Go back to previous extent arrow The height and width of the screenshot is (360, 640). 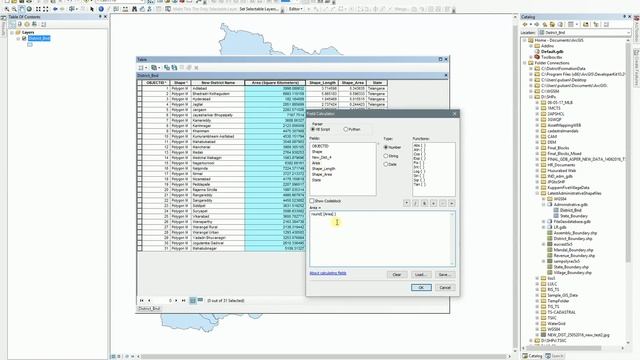click(55, 9)
